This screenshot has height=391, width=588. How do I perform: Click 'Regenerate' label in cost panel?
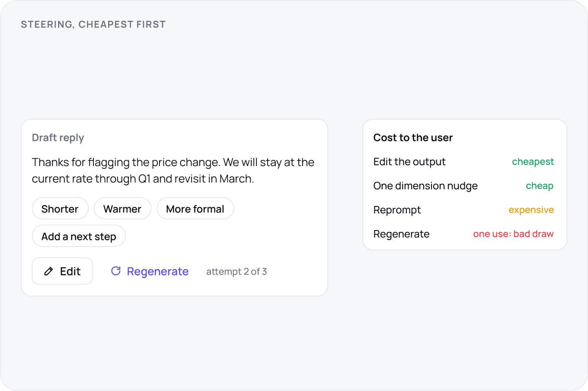pos(401,234)
